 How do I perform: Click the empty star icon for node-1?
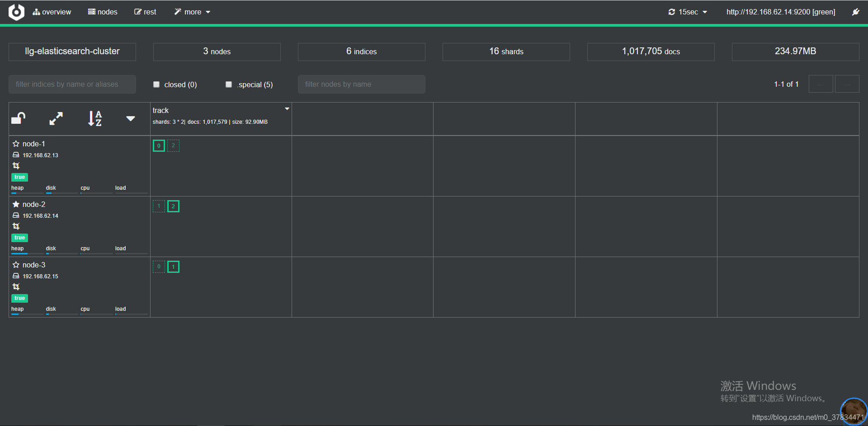tap(16, 144)
